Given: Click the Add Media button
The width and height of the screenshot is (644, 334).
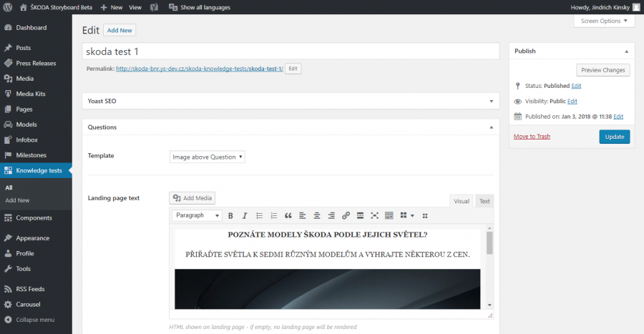Looking at the screenshot, I should (x=192, y=198).
